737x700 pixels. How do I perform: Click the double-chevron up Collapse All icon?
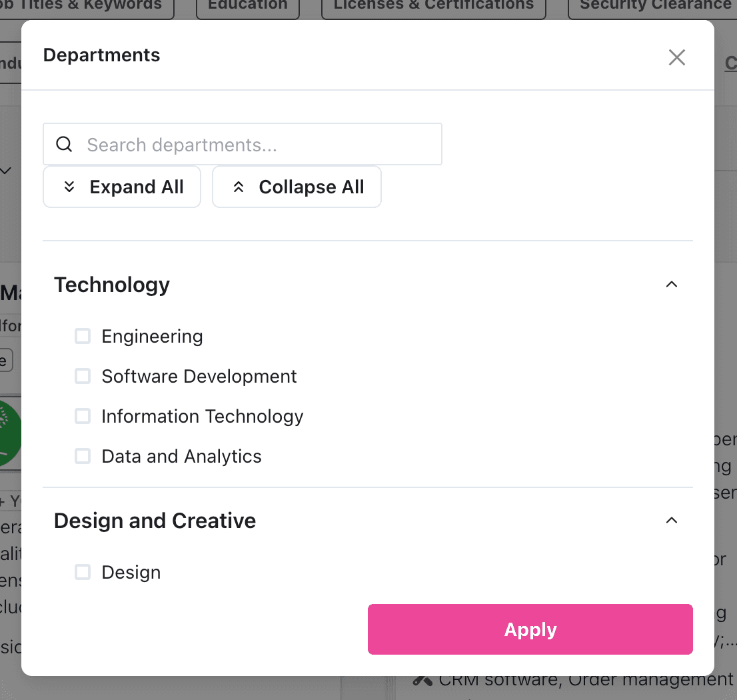[239, 187]
